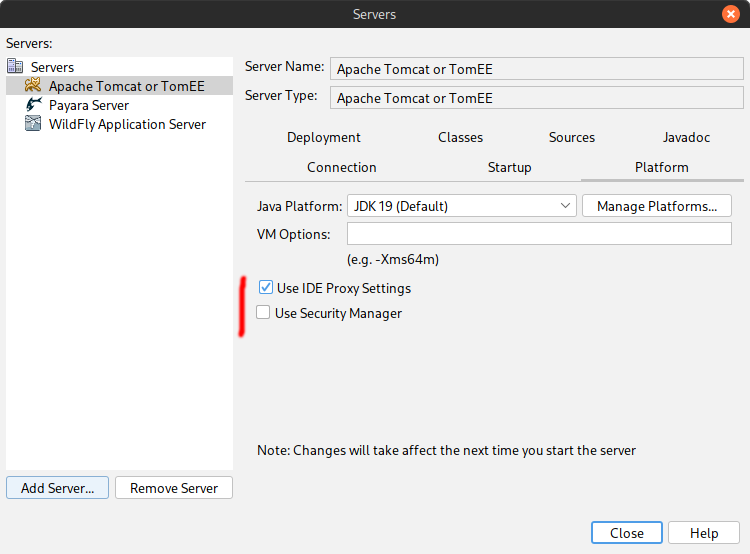Click the Payara Server fish icon
The width and height of the screenshot is (750, 554).
[33, 104]
